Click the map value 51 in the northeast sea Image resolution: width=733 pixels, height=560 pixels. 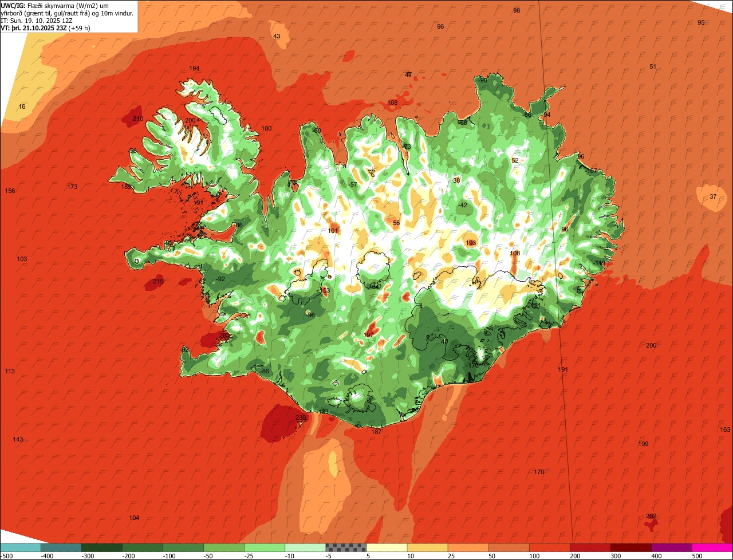tap(653, 66)
